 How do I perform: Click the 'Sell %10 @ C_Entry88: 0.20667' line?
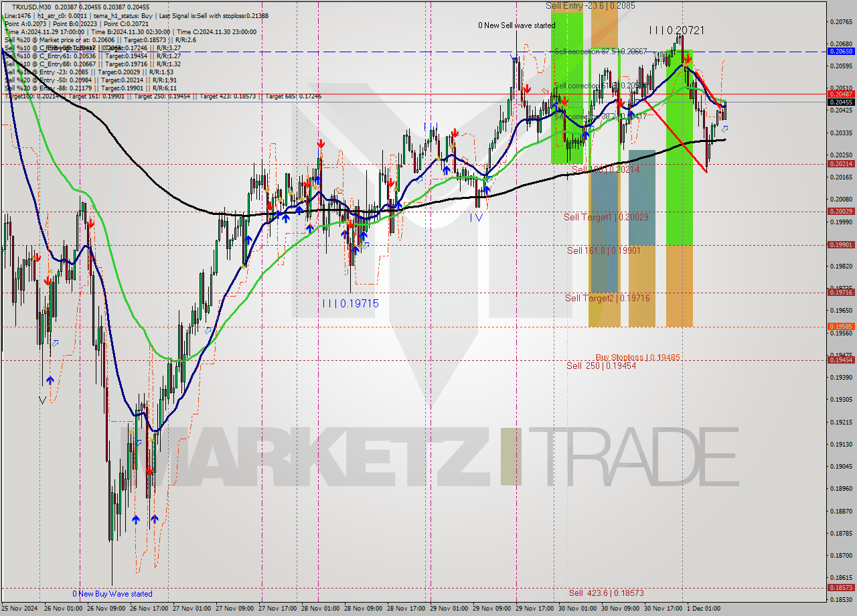pyautogui.click(x=92, y=64)
